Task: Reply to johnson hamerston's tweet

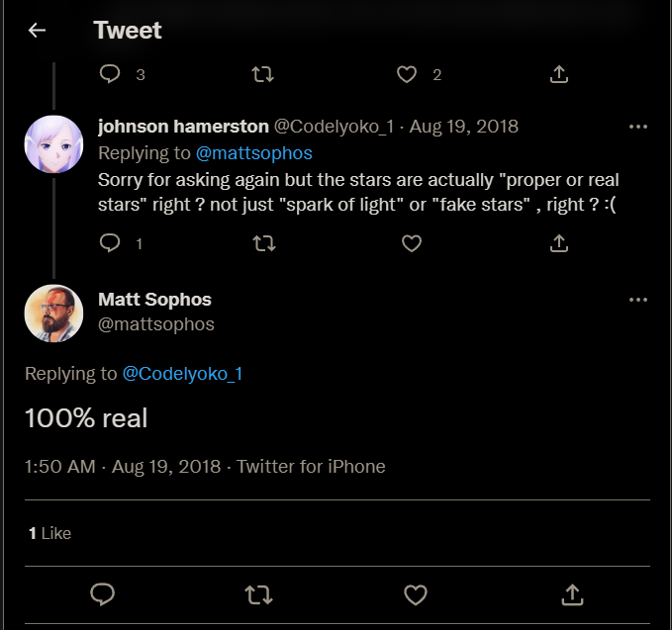Action: 111,243
